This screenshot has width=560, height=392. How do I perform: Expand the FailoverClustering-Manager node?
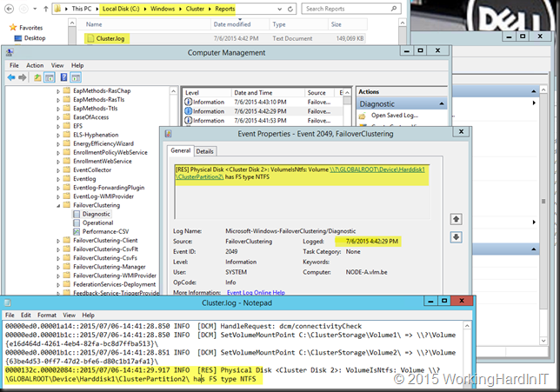pos(58,267)
